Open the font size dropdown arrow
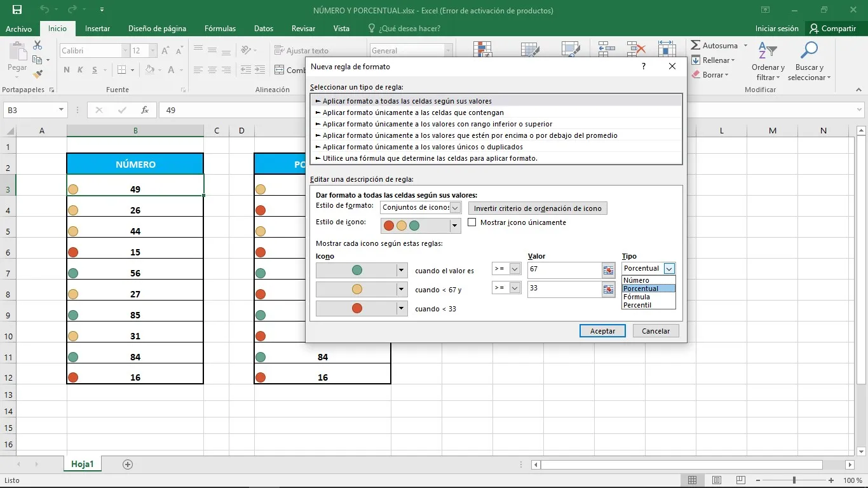The height and width of the screenshot is (488, 868). (x=153, y=51)
